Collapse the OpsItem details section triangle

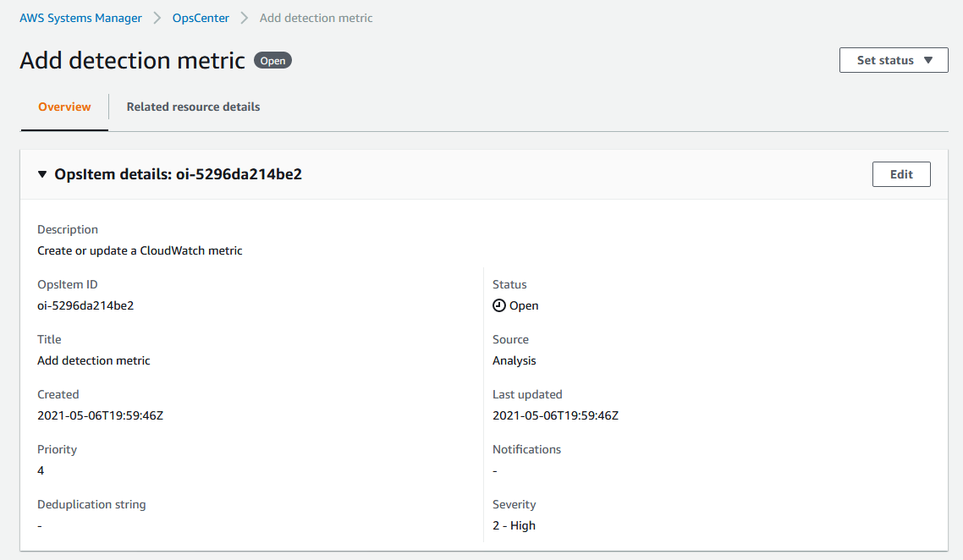click(x=41, y=174)
